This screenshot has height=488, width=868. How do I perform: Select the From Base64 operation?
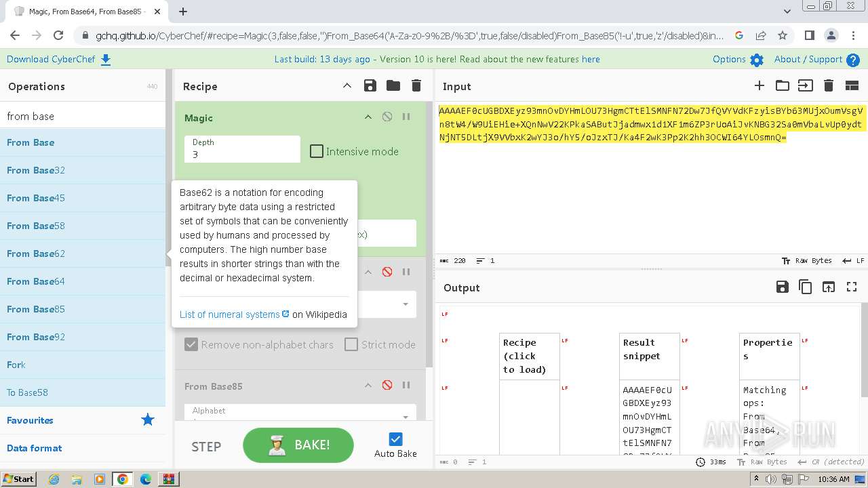tap(83, 281)
